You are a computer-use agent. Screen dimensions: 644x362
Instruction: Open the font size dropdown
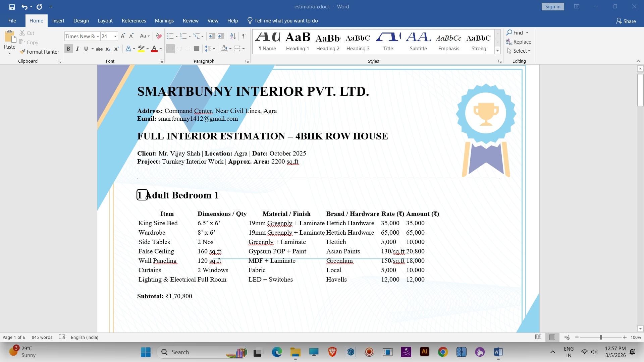pyautogui.click(x=115, y=36)
